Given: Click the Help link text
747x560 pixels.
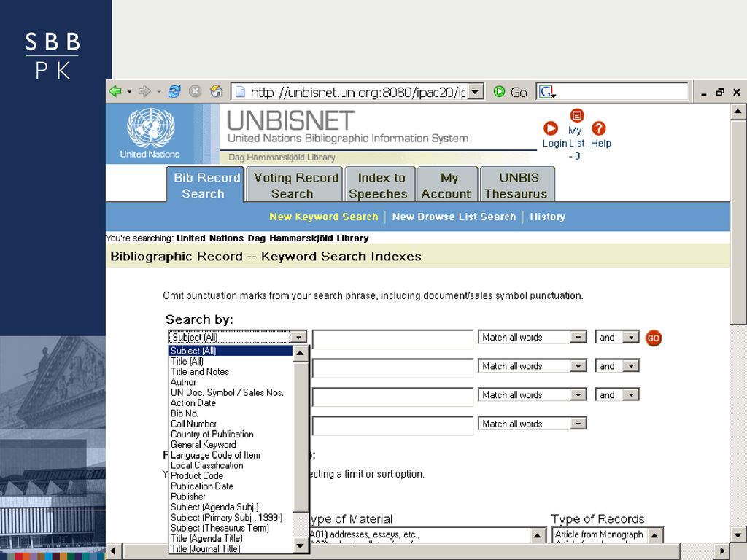Looking at the screenshot, I should click(x=601, y=144).
